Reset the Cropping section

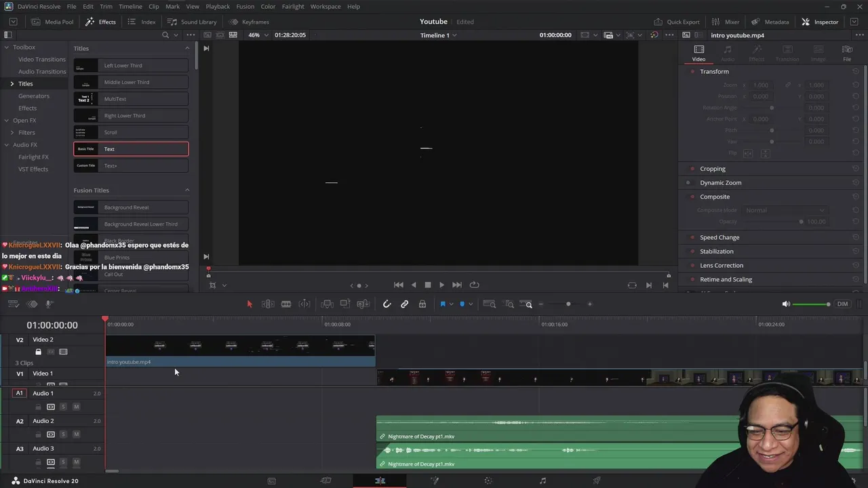[856, 169]
